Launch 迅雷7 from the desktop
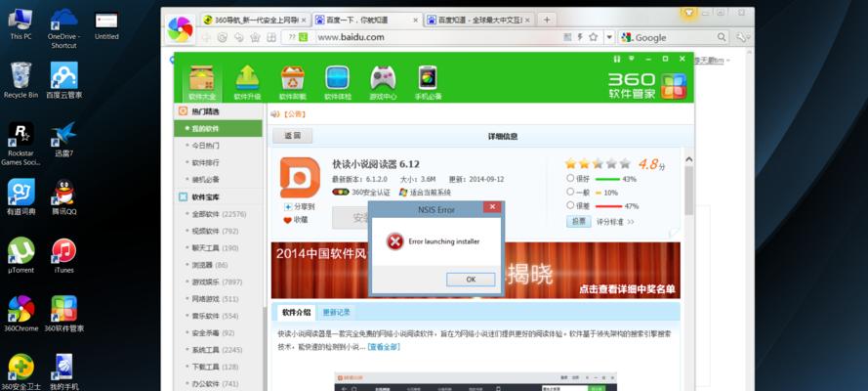The height and width of the screenshot is (391, 868). click(x=63, y=140)
